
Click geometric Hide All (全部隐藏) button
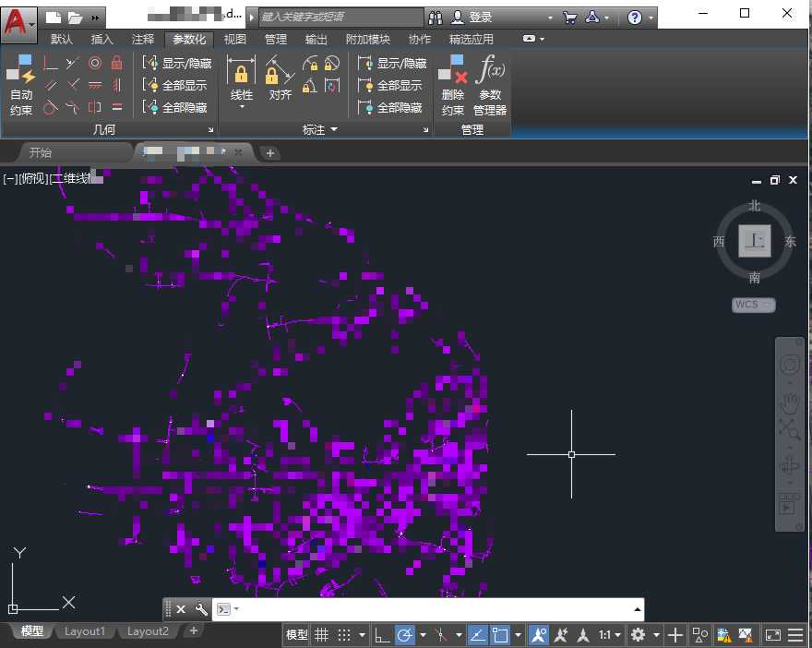point(175,108)
